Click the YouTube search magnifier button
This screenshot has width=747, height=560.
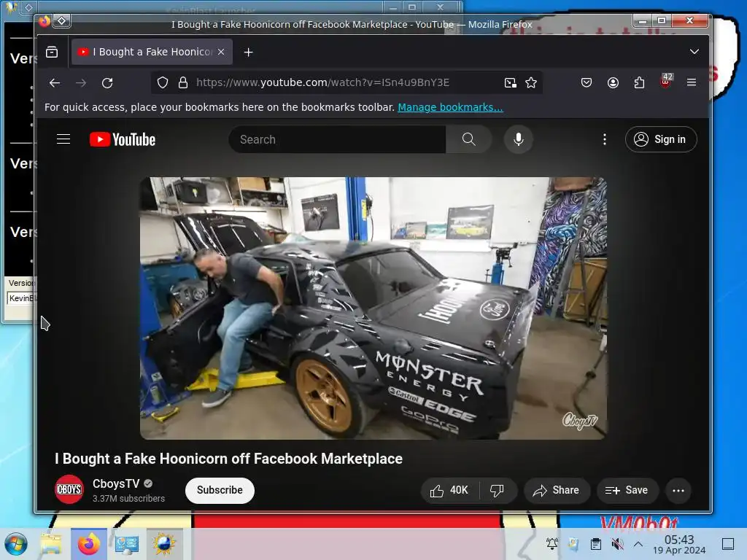pos(469,139)
